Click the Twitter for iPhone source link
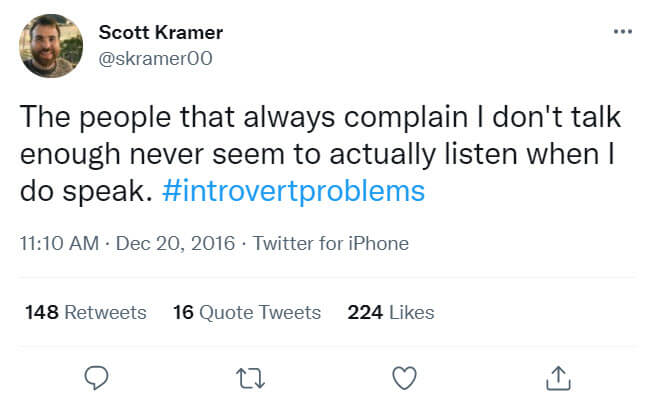652x406 pixels. click(x=331, y=243)
